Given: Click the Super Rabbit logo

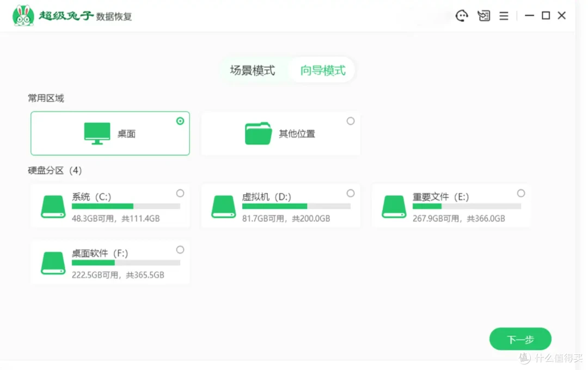Looking at the screenshot, I should [23, 16].
